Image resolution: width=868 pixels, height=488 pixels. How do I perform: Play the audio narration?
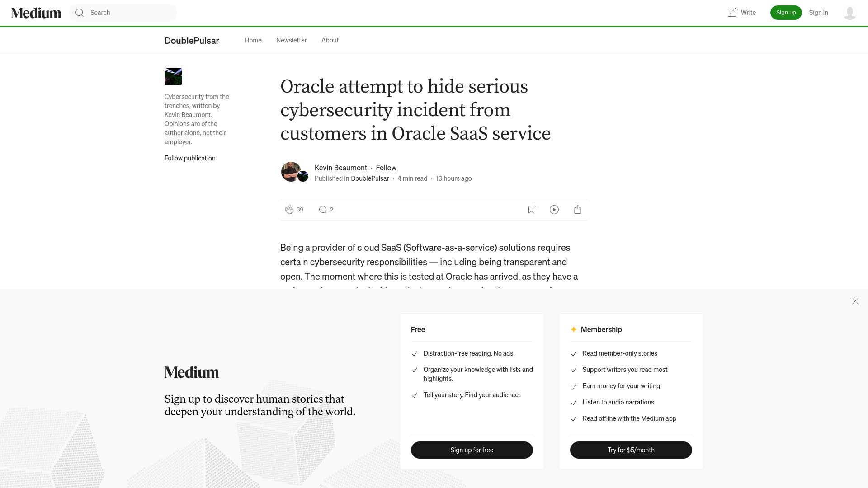pyautogui.click(x=554, y=210)
